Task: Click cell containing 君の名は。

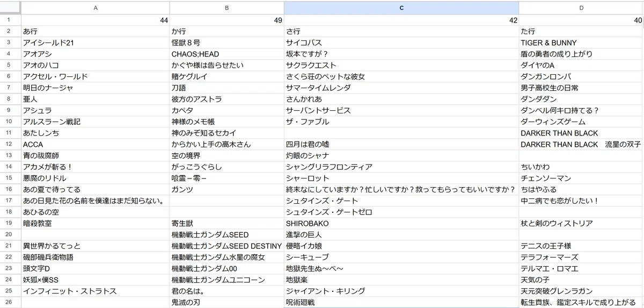Action: 227,291
